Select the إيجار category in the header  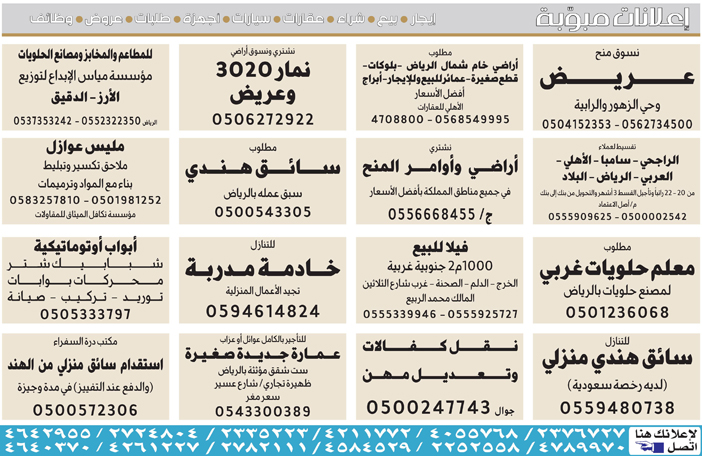[423, 19]
